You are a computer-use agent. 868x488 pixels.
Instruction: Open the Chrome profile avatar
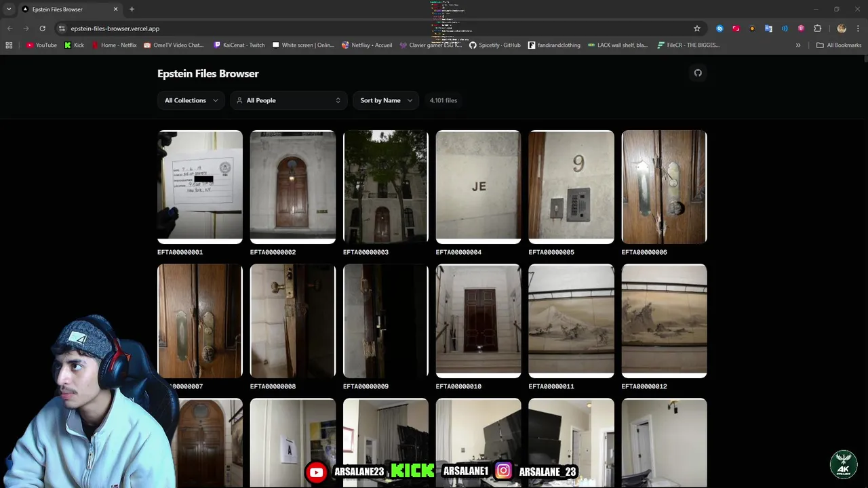(x=842, y=28)
